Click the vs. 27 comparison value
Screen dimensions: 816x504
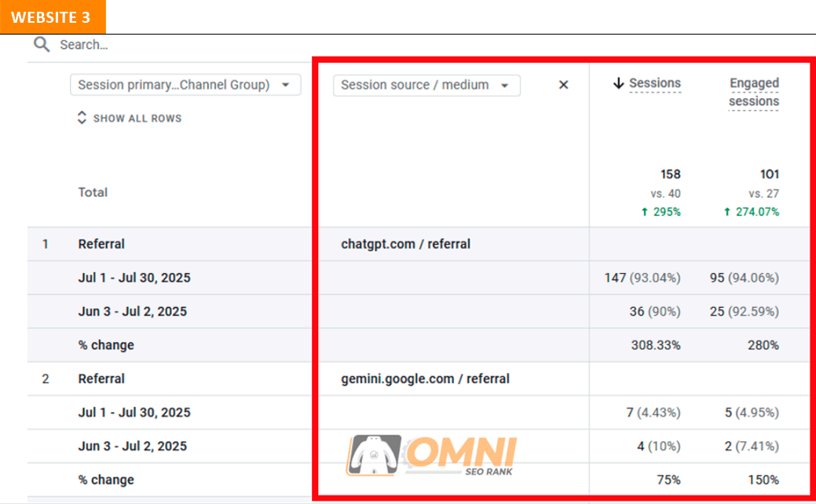point(764,193)
